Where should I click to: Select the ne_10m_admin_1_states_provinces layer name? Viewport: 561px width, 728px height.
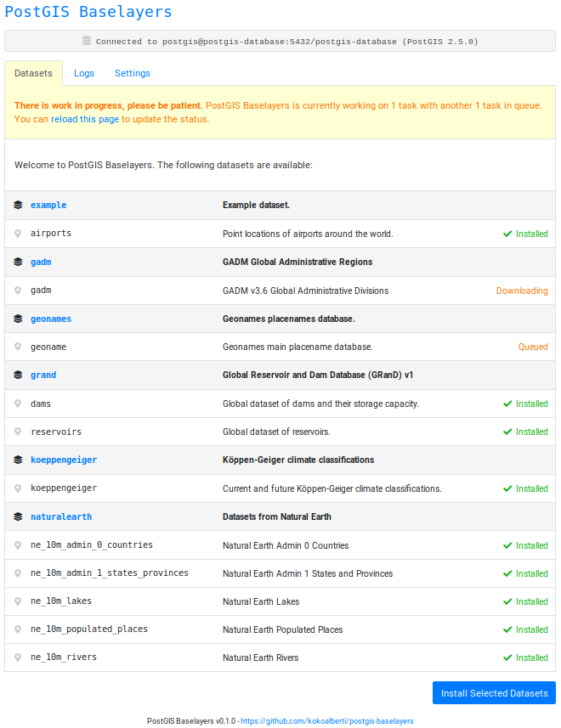(110, 573)
